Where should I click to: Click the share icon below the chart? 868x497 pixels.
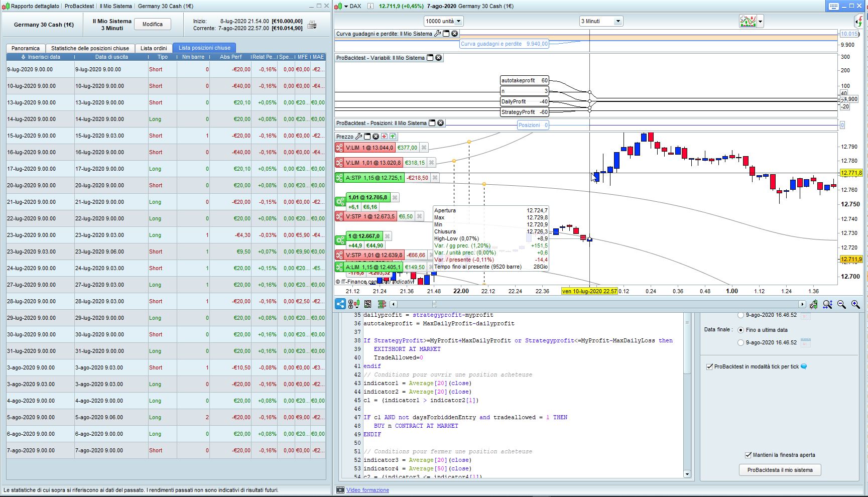click(340, 304)
